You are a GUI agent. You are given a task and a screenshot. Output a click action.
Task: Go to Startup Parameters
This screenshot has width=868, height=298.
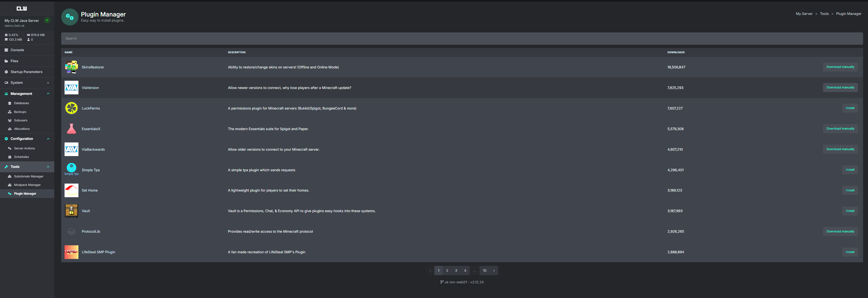click(x=27, y=72)
